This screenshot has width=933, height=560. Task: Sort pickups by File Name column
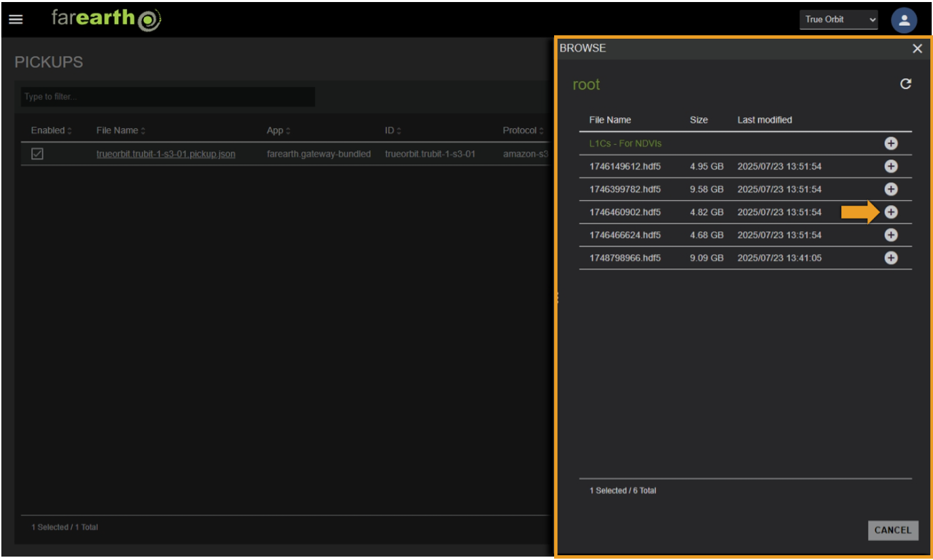point(121,130)
